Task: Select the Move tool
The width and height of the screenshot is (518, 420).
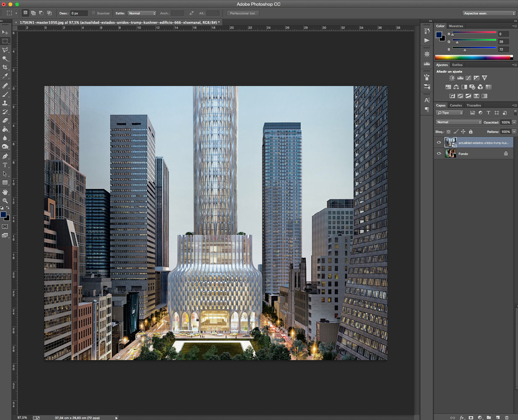Action: [x=5, y=32]
